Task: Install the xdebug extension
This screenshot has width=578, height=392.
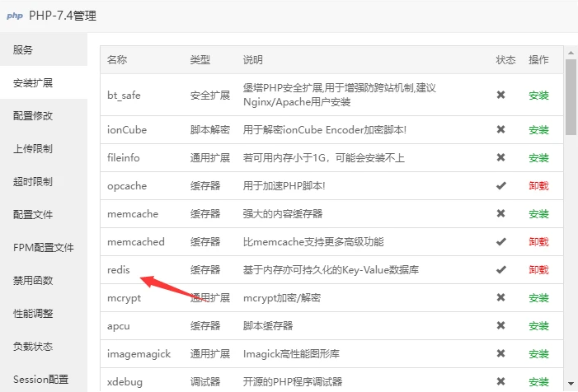Action: pyautogui.click(x=538, y=381)
